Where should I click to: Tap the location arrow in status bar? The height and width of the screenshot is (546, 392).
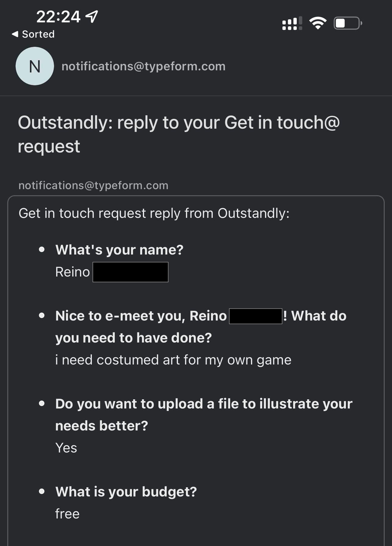92,16
